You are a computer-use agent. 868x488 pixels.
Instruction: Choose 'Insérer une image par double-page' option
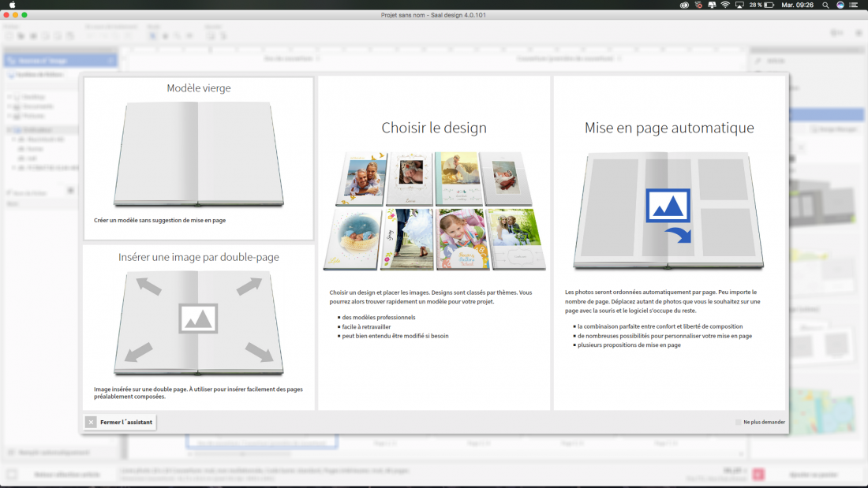[x=198, y=323]
